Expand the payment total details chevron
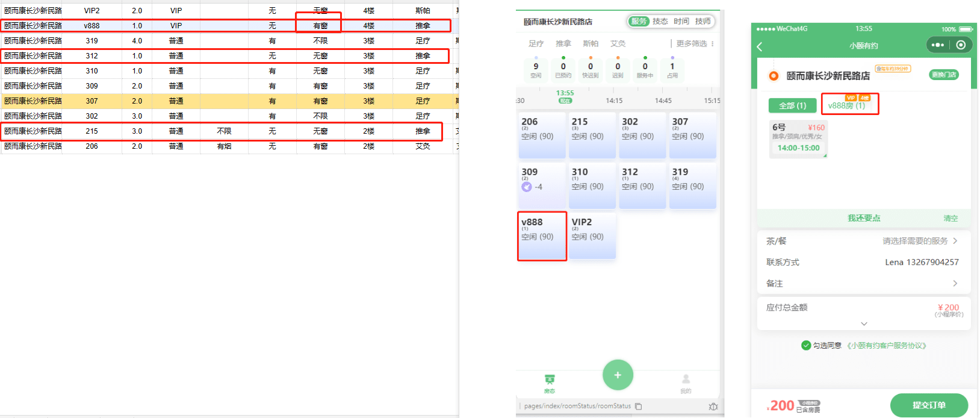 click(864, 324)
